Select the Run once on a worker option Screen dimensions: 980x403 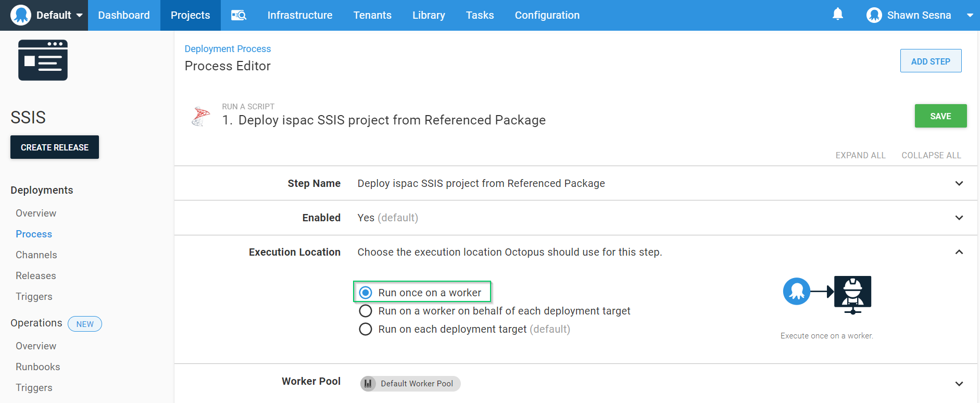tap(366, 293)
